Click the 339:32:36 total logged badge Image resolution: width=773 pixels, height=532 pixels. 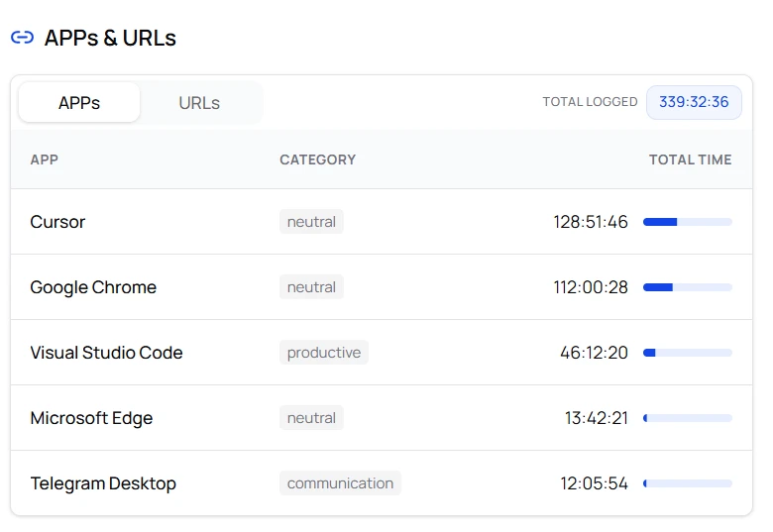694,102
